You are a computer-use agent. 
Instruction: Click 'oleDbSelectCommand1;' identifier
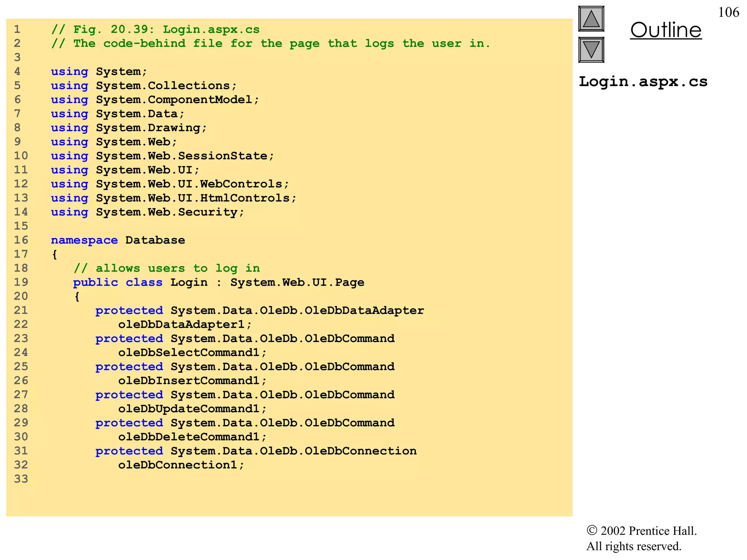[192, 353]
